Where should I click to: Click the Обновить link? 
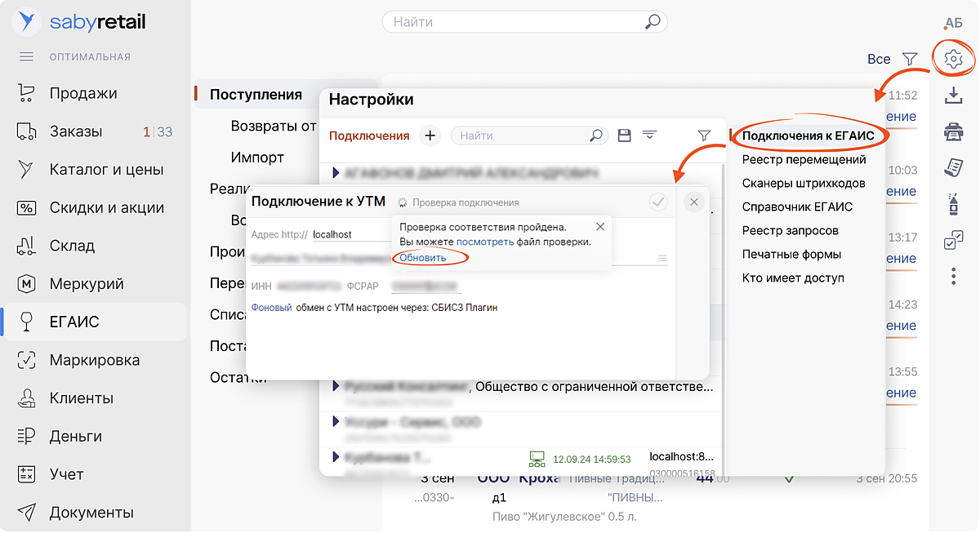tap(423, 258)
